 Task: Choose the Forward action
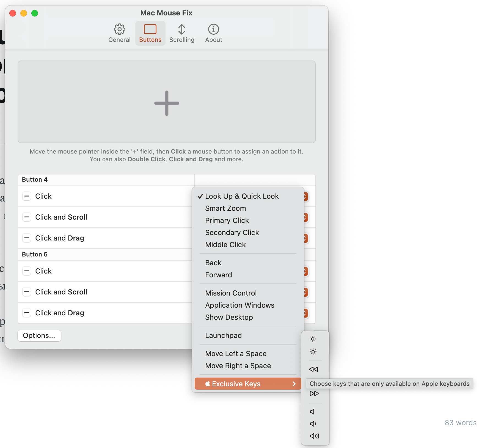[x=248, y=275]
